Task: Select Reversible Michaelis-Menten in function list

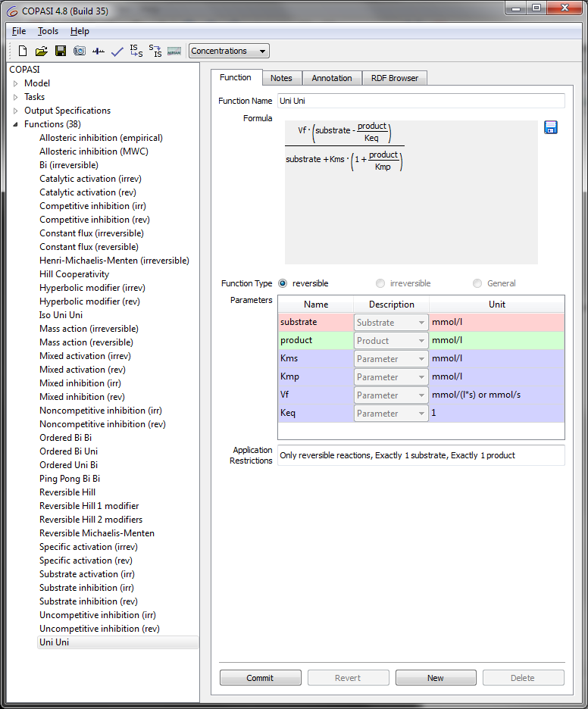Action: pyautogui.click(x=96, y=533)
